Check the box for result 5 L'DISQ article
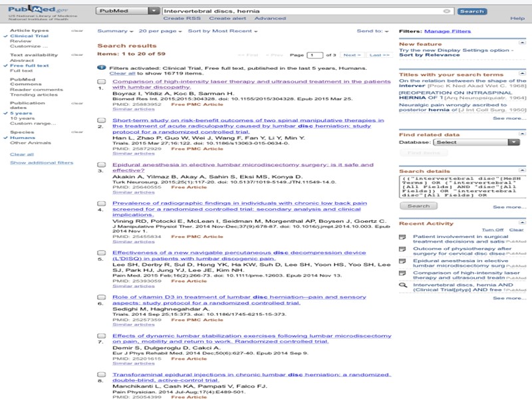 [x=102, y=253]
